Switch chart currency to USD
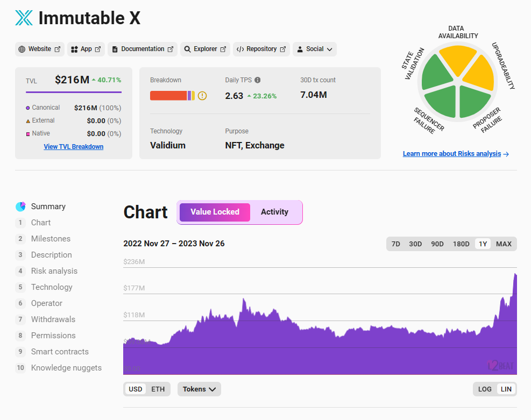Image resolution: width=531 pixels, height=420 pixels. pos(136,389)
